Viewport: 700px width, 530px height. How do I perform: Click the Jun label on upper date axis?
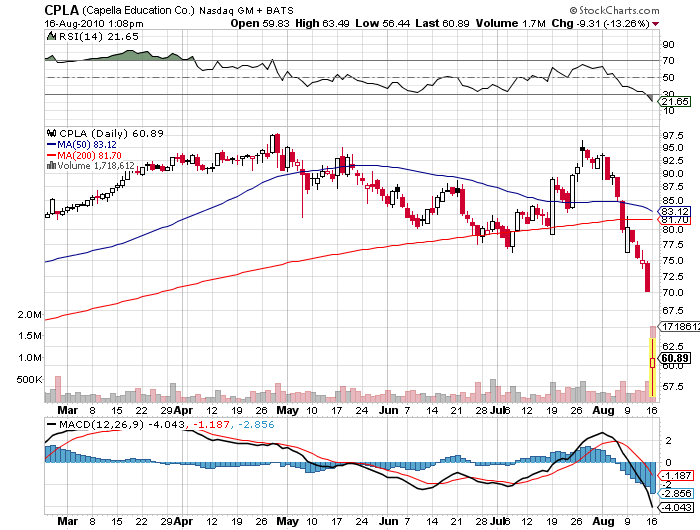point(388,410)
